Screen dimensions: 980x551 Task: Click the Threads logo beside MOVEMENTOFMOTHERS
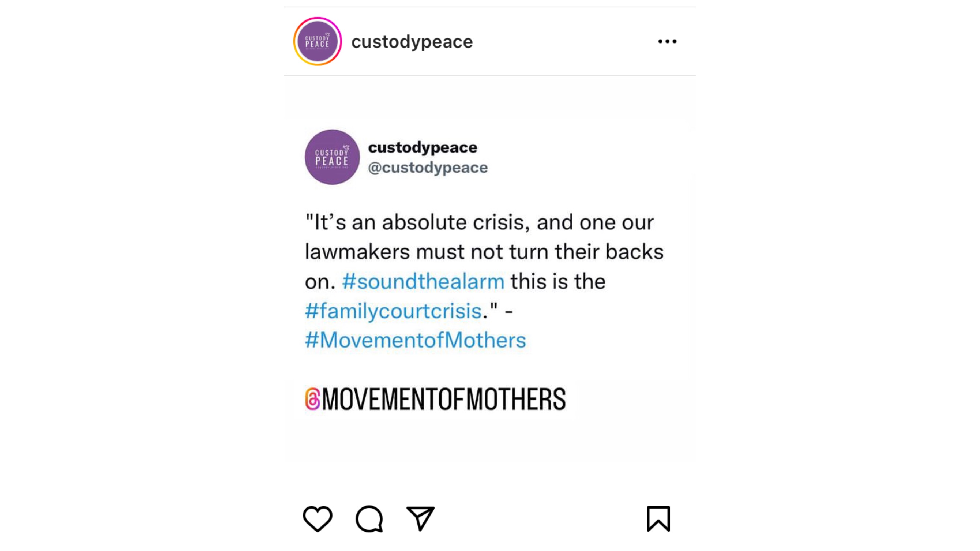313,399
